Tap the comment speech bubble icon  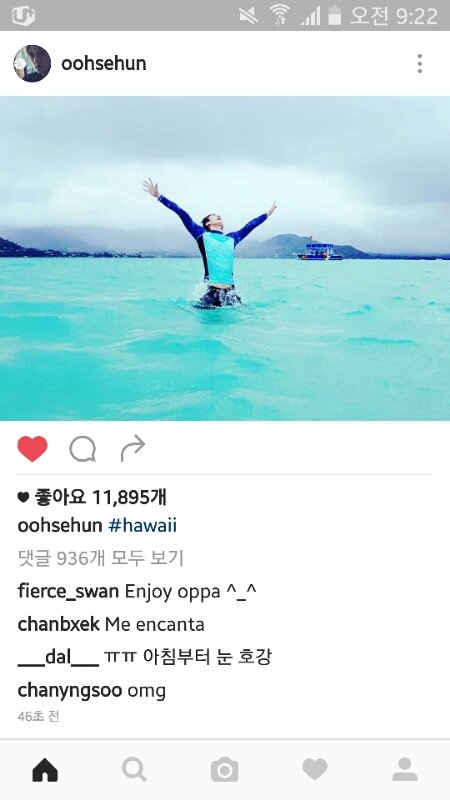coord(83,449)
